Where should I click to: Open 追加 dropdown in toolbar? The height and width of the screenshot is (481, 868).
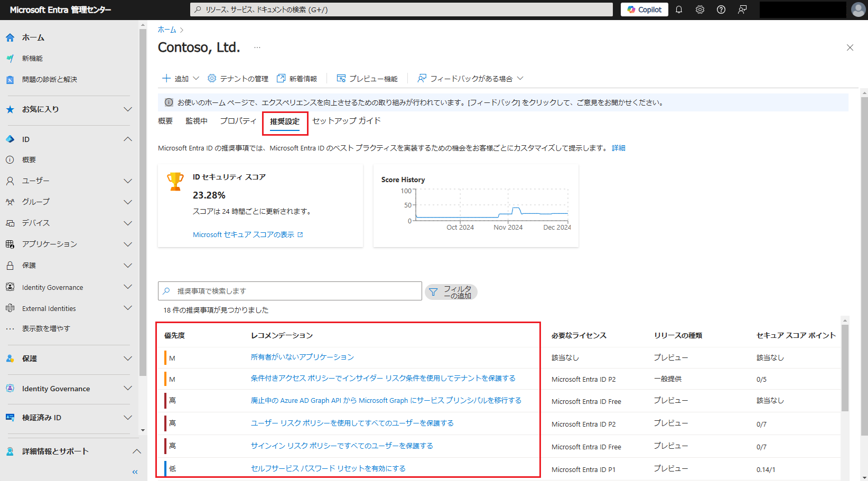pos(181,79)
